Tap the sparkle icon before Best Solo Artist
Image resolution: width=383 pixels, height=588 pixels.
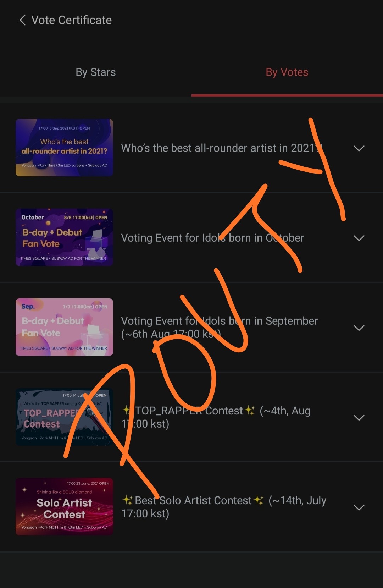pos(128,500)
